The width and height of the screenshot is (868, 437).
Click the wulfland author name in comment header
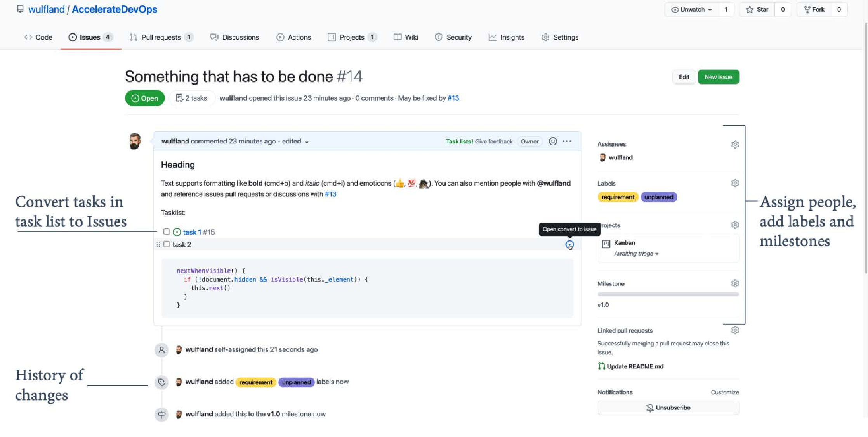coord(175,141)
